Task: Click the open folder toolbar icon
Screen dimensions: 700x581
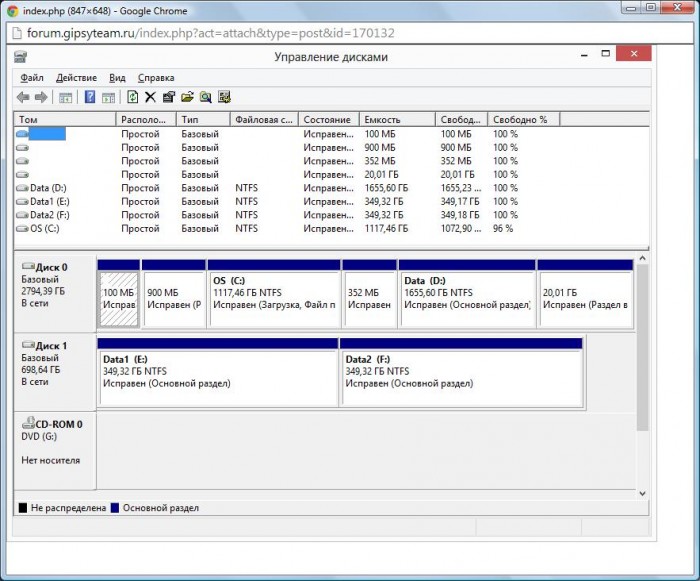Action: coord(187,97)
